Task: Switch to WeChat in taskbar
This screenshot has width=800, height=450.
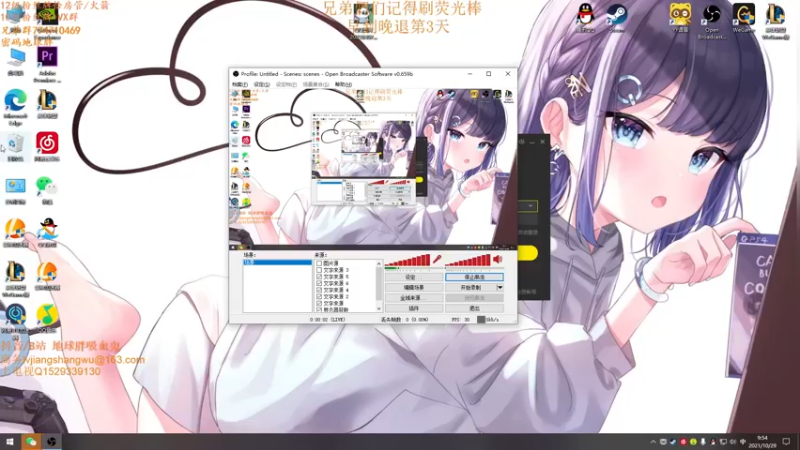Action: coord(31,441)
